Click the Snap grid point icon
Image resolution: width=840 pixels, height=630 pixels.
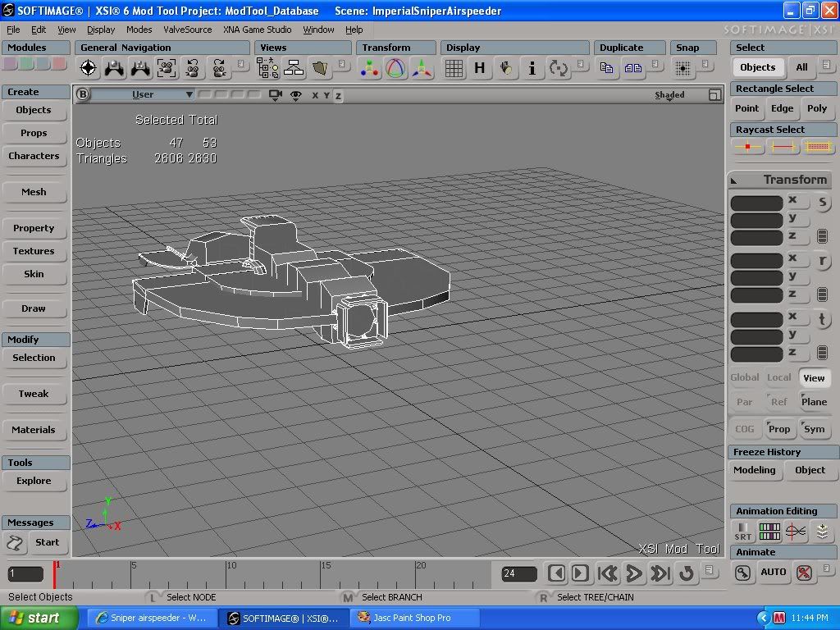coord(682,68)
